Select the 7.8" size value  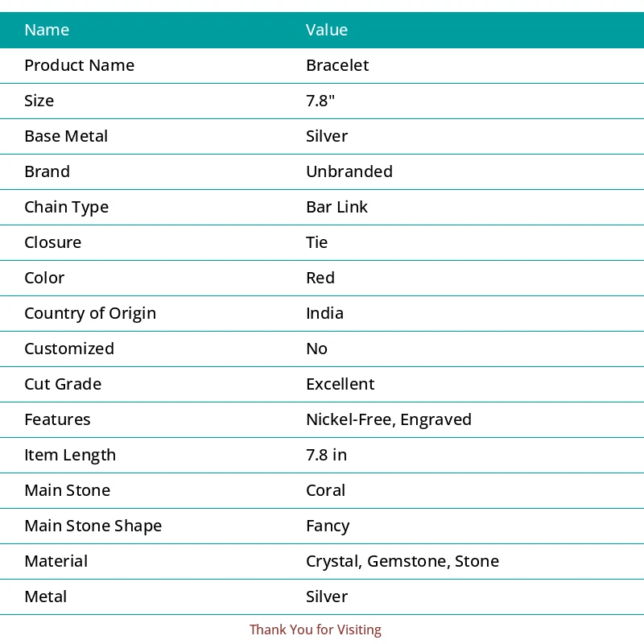point(321,101)
